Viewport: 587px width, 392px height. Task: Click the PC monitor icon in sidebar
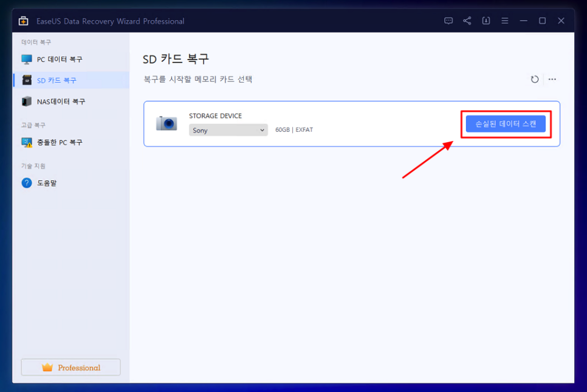[x=27, y=59]
